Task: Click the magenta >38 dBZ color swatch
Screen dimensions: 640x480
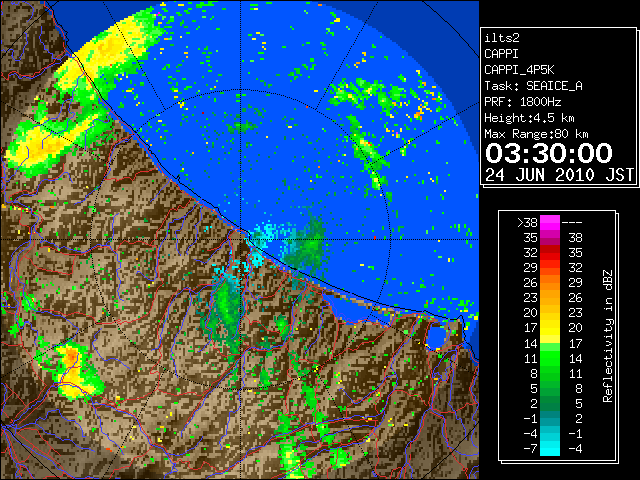Action: [x=550, y=222]
